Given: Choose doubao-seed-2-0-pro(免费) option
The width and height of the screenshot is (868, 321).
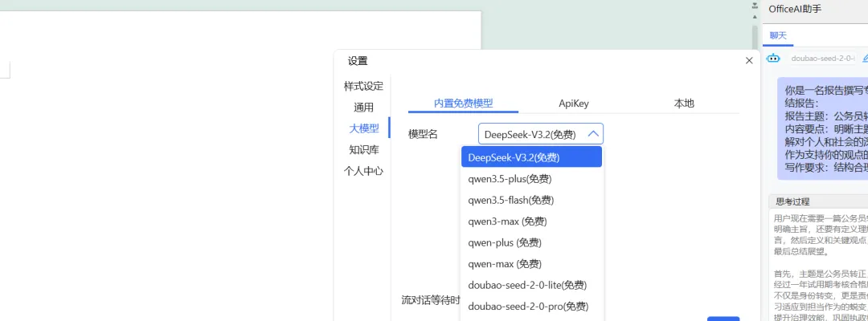Looking at the screenshot, I should click(x=531, y=306).
